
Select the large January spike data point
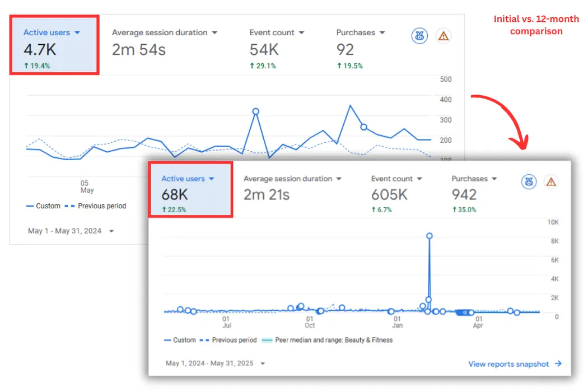(x=430, y=236)
